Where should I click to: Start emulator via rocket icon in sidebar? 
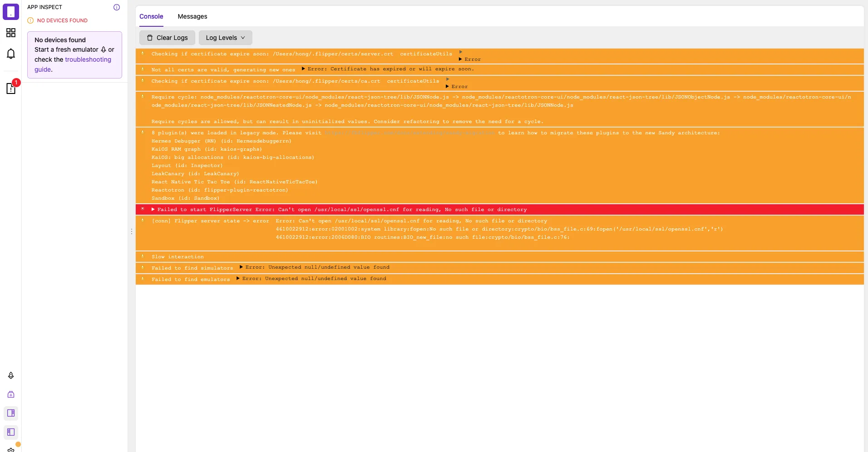pos(11,375)
